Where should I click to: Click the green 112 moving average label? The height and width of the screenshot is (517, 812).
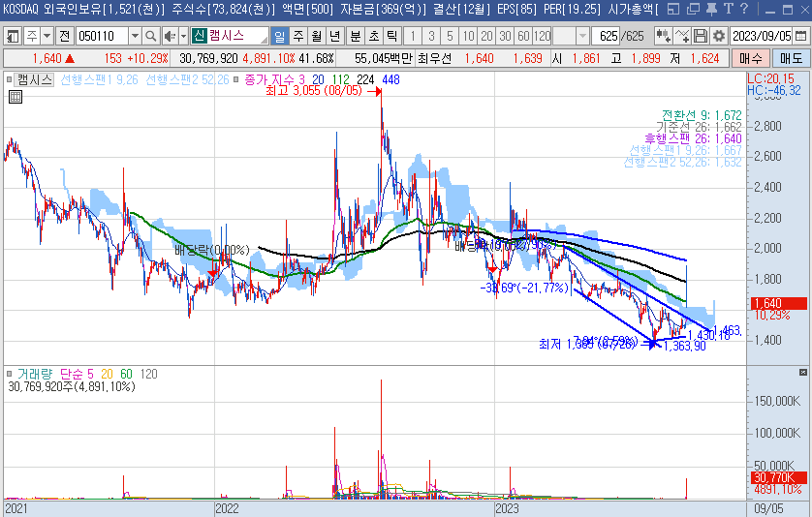[341, 79]
